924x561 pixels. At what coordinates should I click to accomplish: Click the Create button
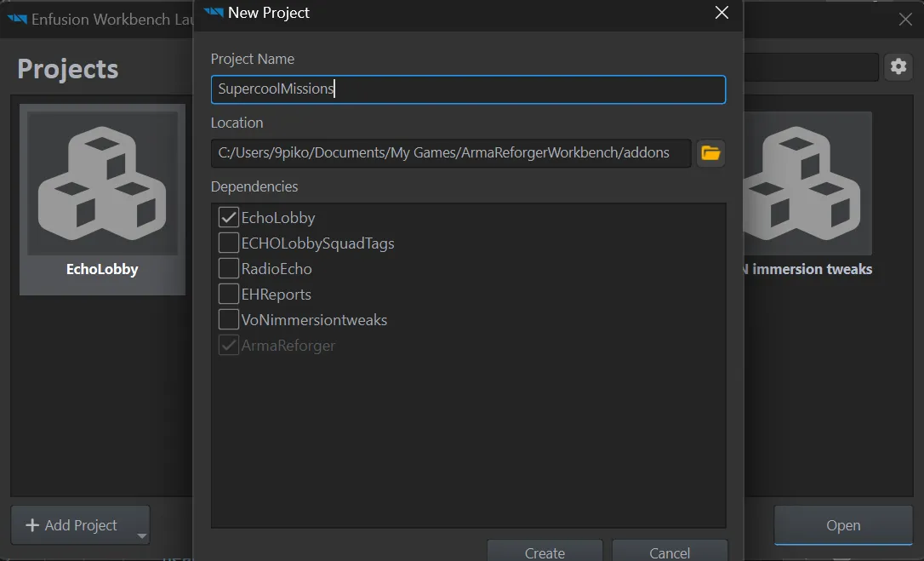545,551
